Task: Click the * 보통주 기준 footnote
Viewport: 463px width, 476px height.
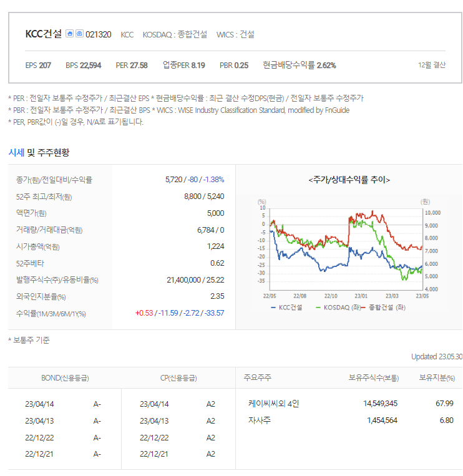Action: click(x=29, y=340)
